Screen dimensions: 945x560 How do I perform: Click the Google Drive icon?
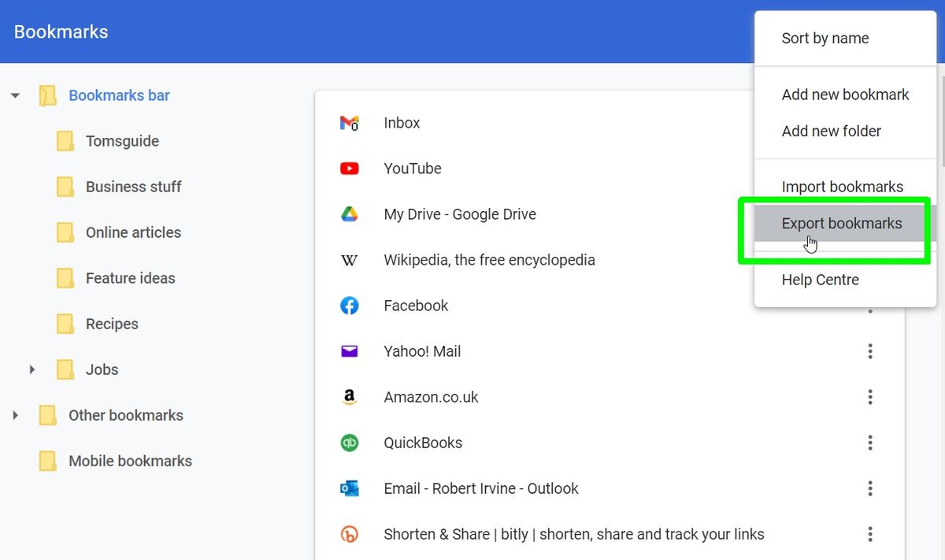click(350, 213)
